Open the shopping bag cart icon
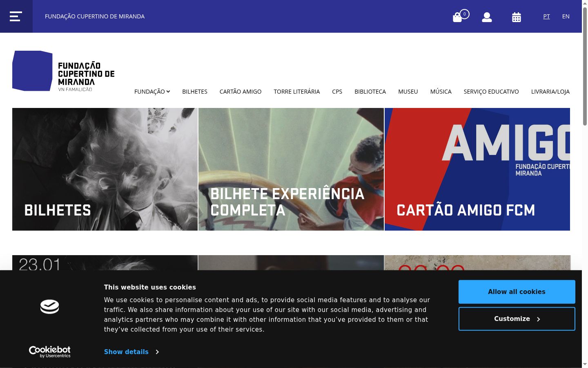The height and width of the screenshot is (368, 588). click(458, 17)
